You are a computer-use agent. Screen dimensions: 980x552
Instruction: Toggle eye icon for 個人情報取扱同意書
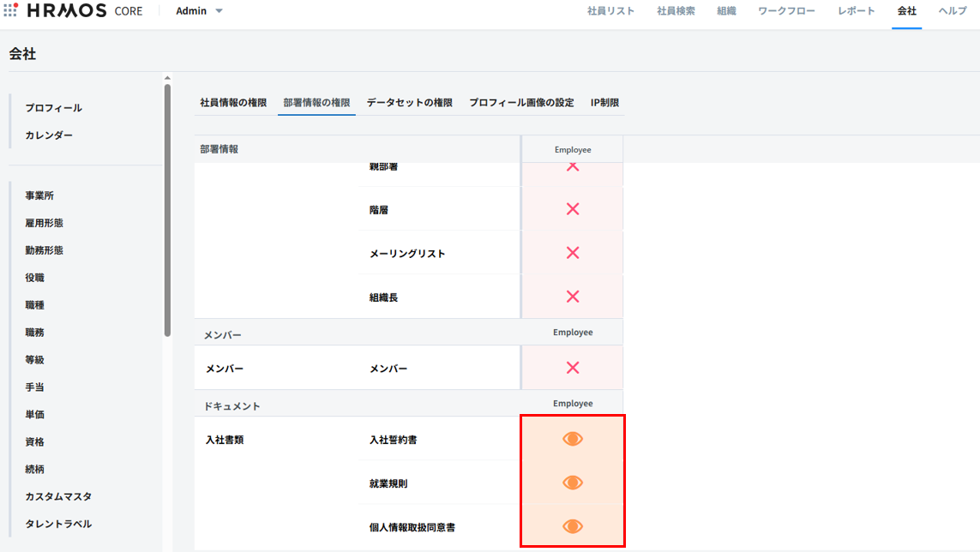573,526
